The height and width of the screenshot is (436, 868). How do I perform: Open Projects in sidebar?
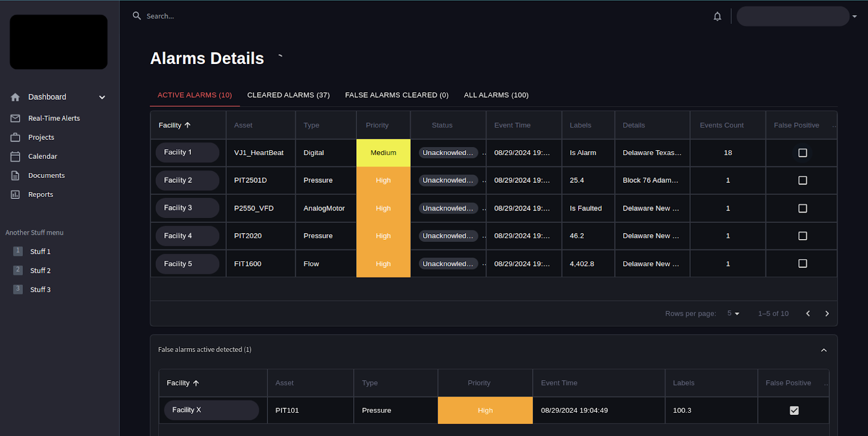(41, 137)
